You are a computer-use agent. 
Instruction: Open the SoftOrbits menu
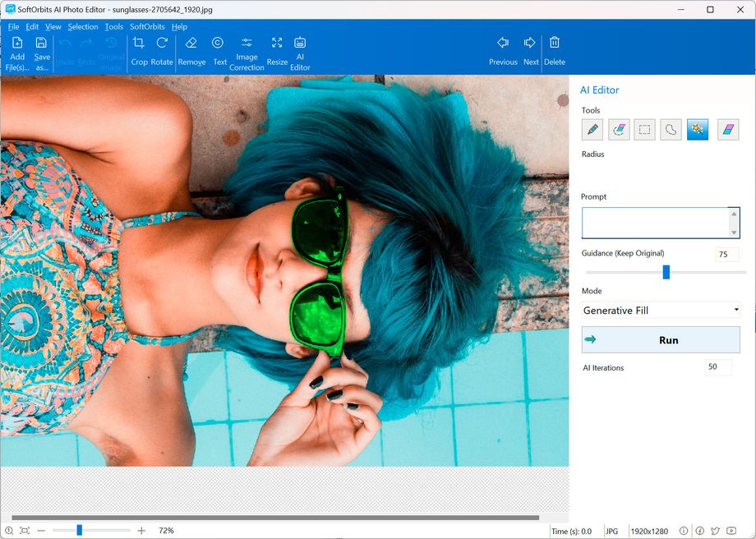[x=147, y=26]
